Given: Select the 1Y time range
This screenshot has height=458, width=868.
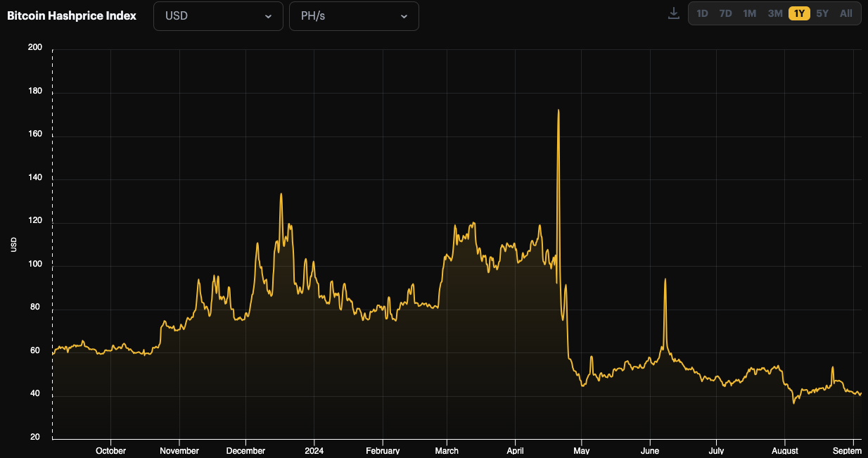Looking at the screenshot, I should (x=799, y=13).
